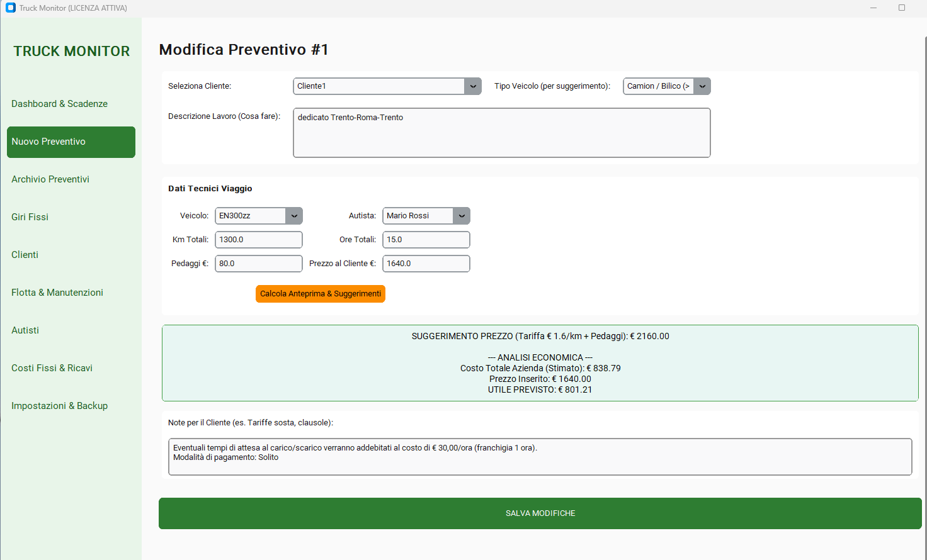Open the Clienti page
The width and height of the screenshot is (927, 560).
[x=25, y=255]
